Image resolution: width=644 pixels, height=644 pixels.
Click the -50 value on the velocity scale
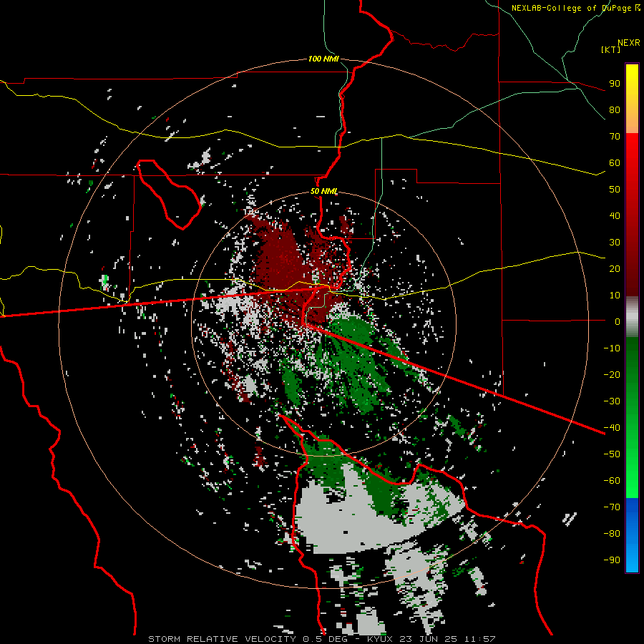click(x=612, y=454)
